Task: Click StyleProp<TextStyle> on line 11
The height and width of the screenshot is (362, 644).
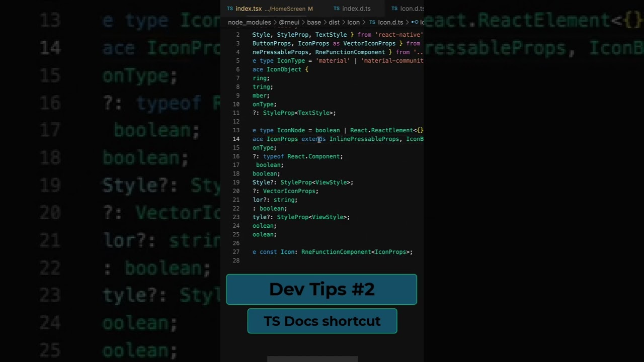Action: tap(298, 113)
